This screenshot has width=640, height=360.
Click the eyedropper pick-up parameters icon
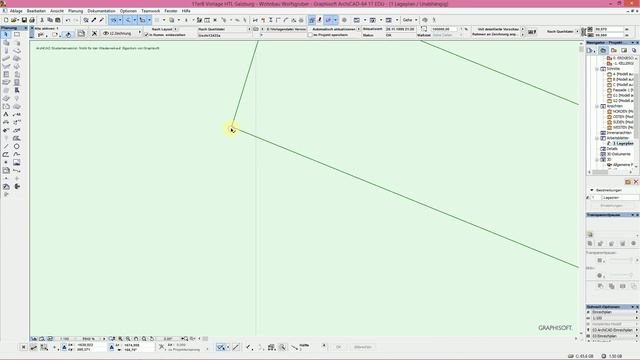[94, 20]
